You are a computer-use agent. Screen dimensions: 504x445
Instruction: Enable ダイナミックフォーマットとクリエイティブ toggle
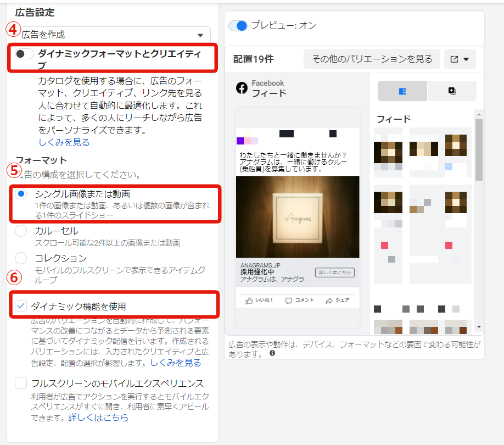point(25,54)
